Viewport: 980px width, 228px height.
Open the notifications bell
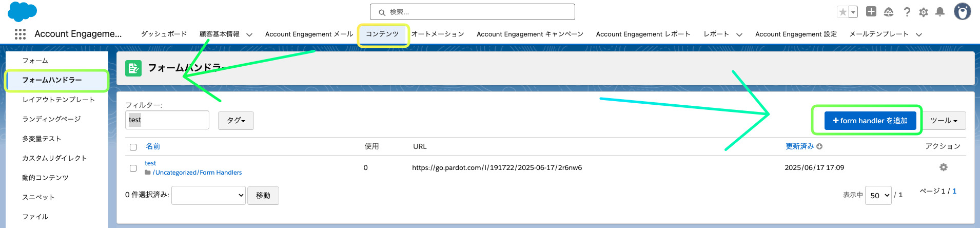pos(940,12)
